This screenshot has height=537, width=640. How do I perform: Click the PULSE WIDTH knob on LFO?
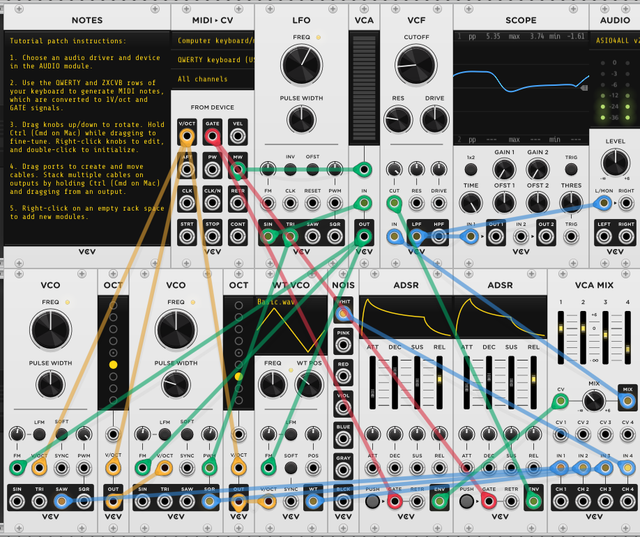pos(302,119)
